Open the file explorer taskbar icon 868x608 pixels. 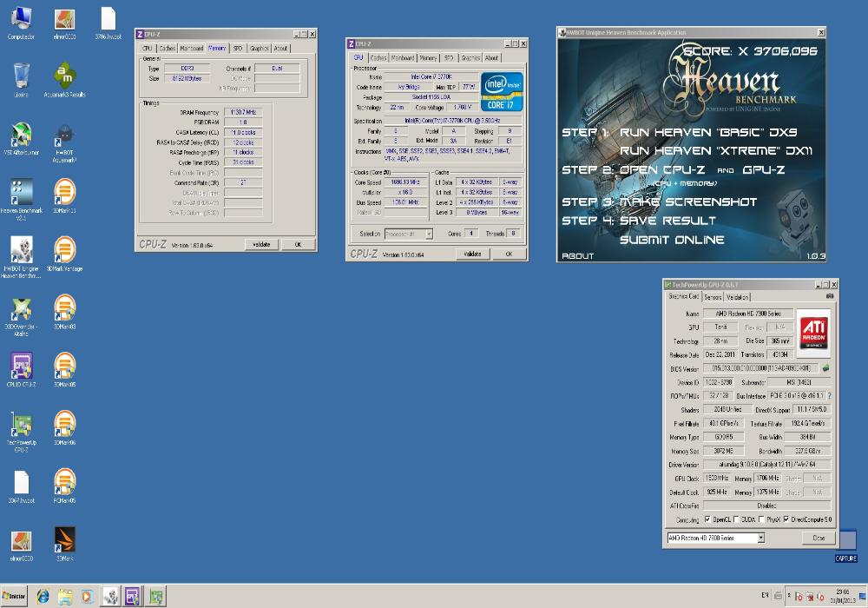[x=65, y=597]
